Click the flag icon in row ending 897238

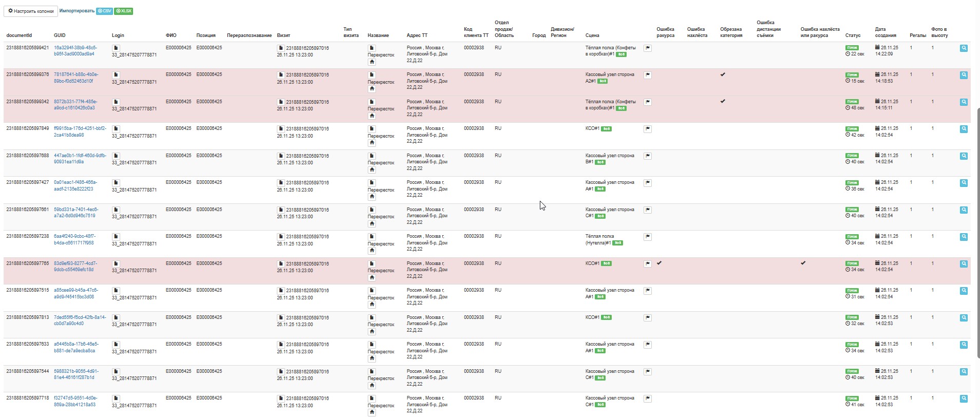click(x=648, y=237)
